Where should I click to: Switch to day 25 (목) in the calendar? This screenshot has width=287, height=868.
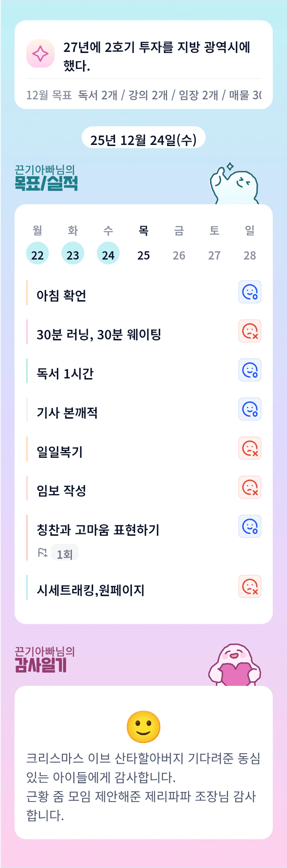coord(143,255)
